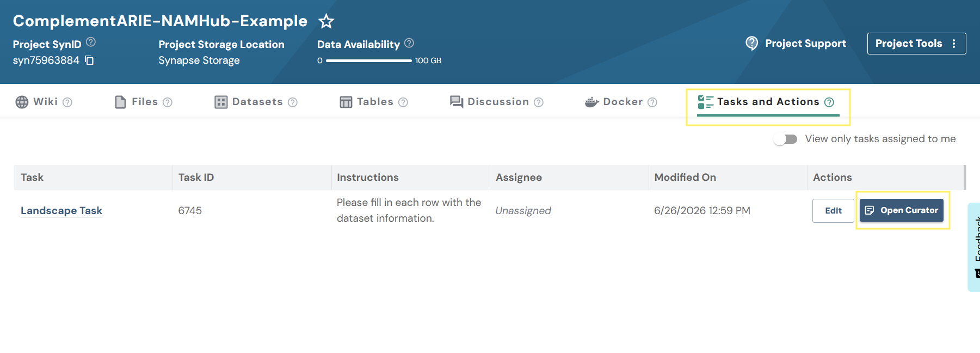Click the Task ID value 6745
This screenshot has height=353, width=980.
coord(190,211)
